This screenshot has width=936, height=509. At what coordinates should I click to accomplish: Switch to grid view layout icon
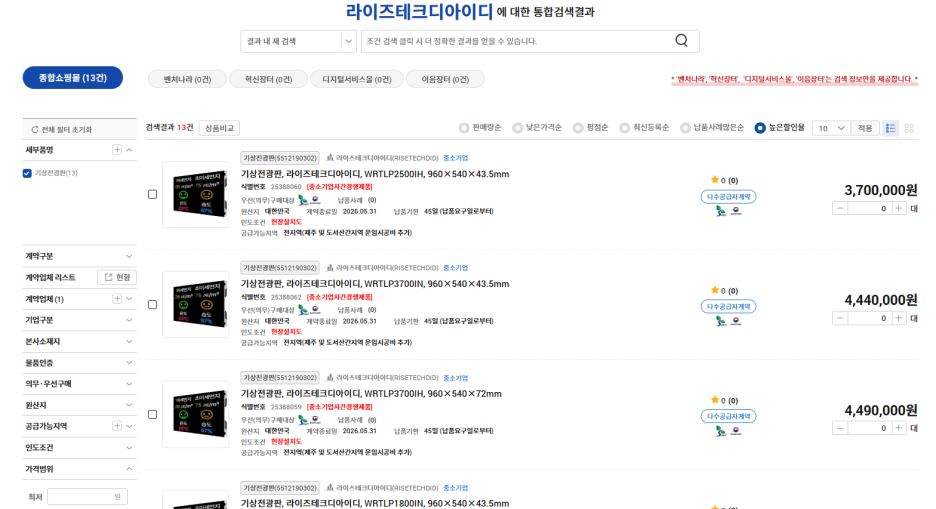click(909, 128)
